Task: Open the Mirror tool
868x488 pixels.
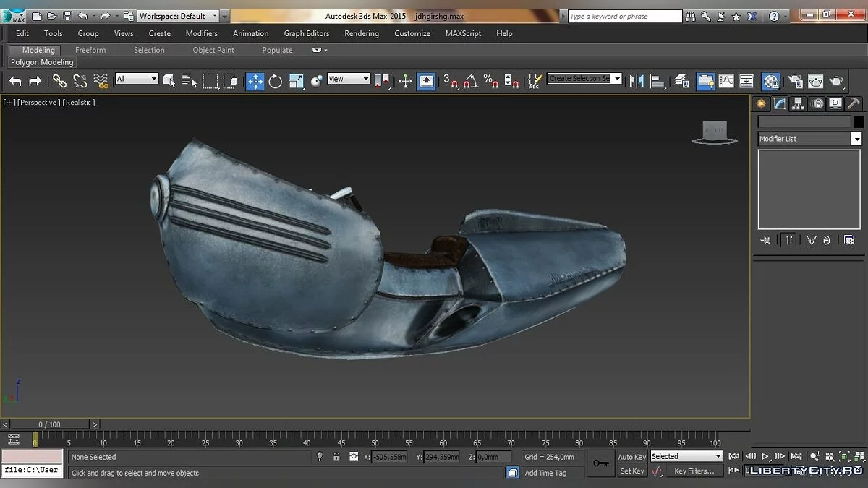Action: point(637,81)
